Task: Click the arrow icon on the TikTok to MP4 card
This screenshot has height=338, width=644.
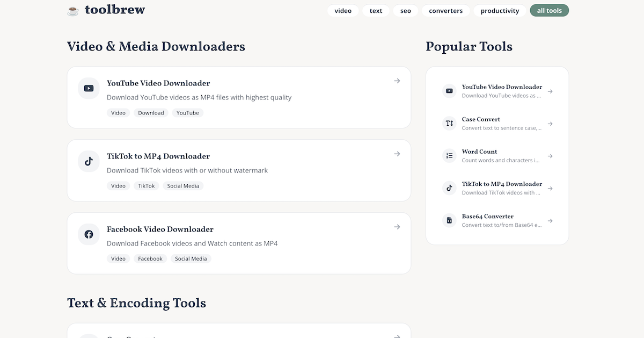Action: pos(397,154)
